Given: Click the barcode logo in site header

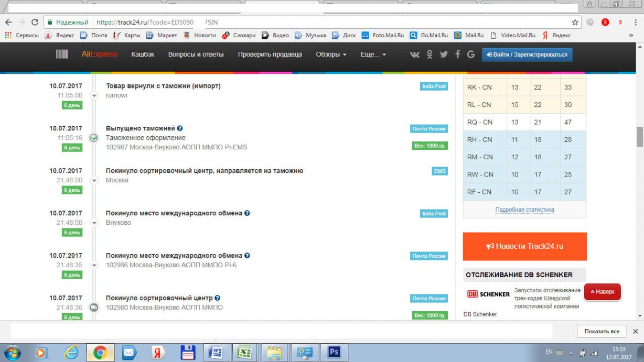Looking at the screenshot, I should click(62, 54).
